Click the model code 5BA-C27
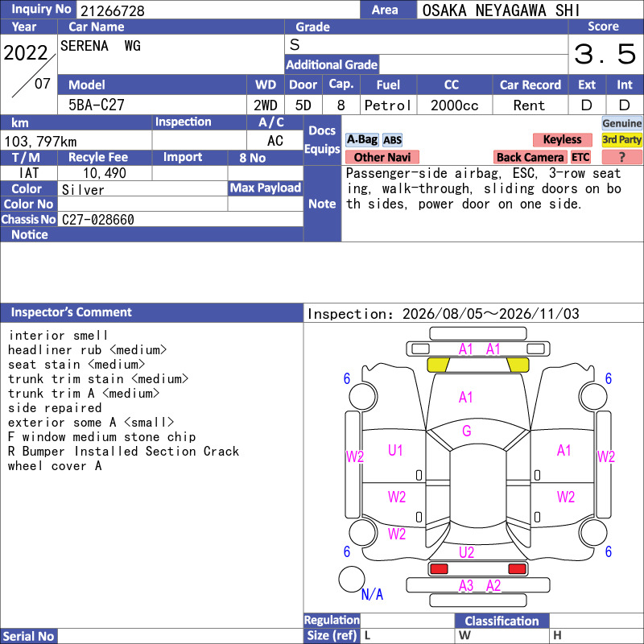This screenshot has height=644, width=644. [x=97, y=105]
